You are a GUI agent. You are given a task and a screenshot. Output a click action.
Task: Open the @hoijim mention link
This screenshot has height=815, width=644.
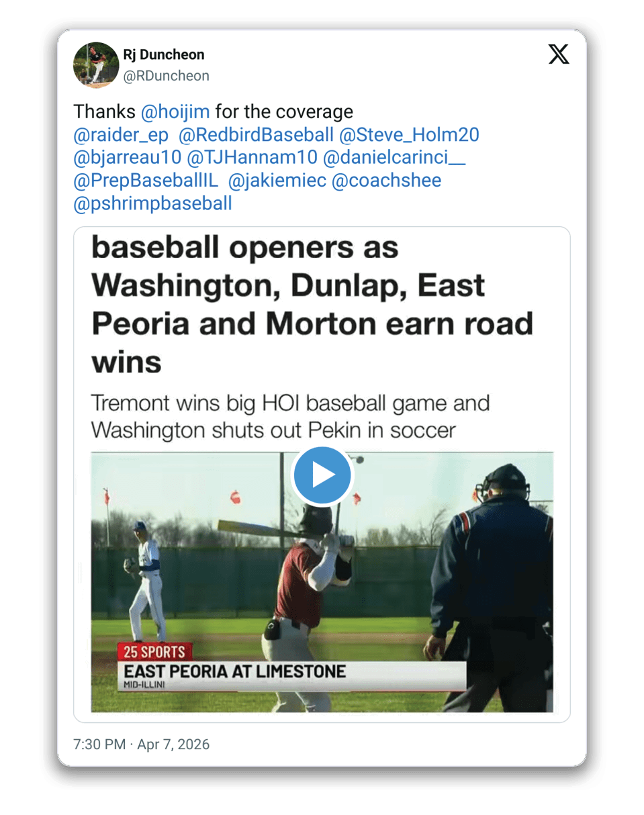176,111
